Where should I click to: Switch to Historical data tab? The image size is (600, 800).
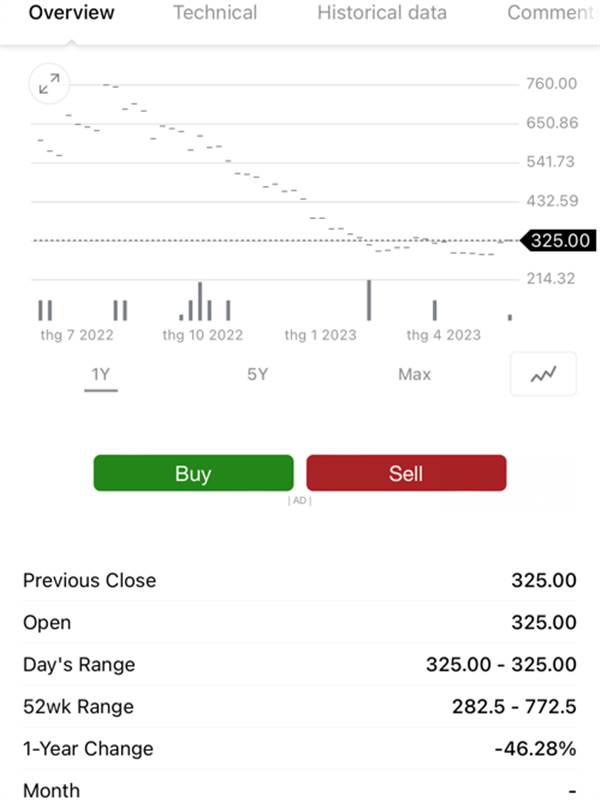382,13
